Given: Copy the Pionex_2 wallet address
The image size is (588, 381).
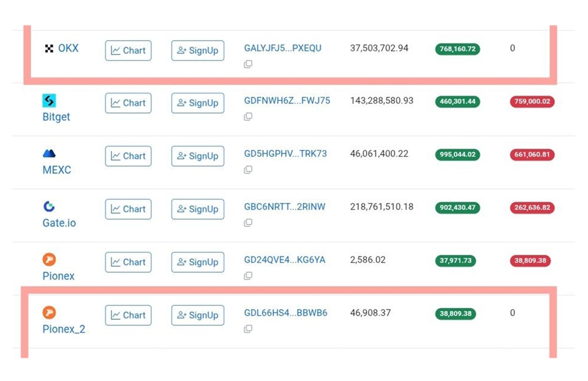Looking at the screenshot, I should [x=248, y=329].
